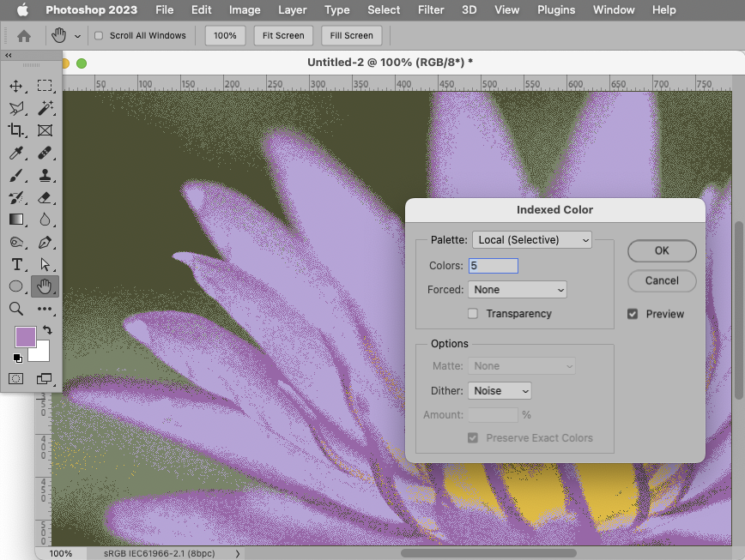Toggle Scroll All Windows option
The height and width of the screenshot is (560, 745).
97,35
